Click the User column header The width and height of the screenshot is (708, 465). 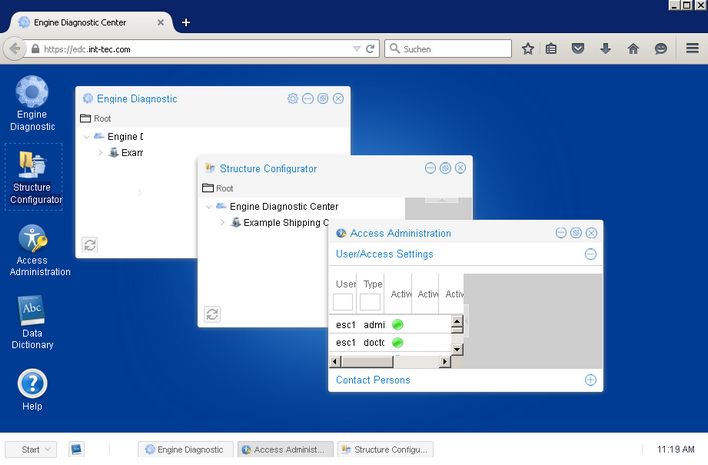click(345, 284)
